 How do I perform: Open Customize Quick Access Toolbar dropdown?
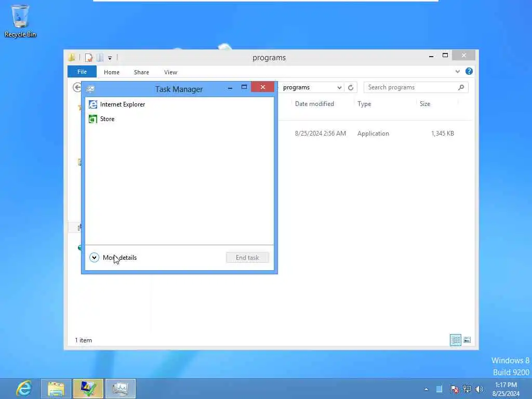(x=110, y=58)
